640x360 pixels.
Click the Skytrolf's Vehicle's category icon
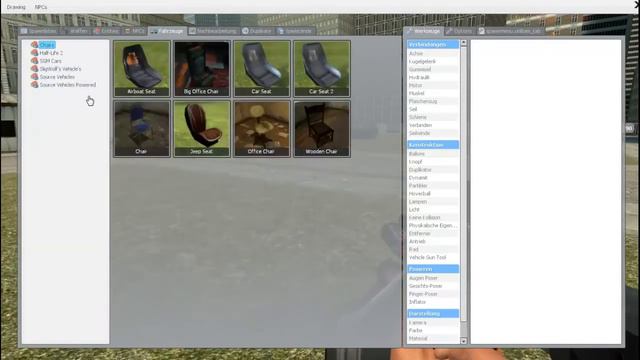(35, 69)
